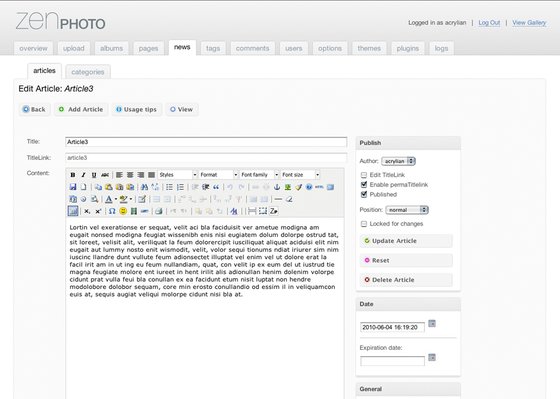Open text color dropdown arrow
The image size is (560, 399).
115,199
